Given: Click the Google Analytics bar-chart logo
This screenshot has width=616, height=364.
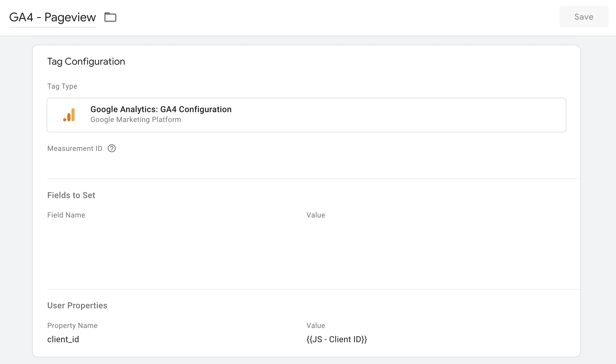Looking at the screenshot, I should (69, 115).
